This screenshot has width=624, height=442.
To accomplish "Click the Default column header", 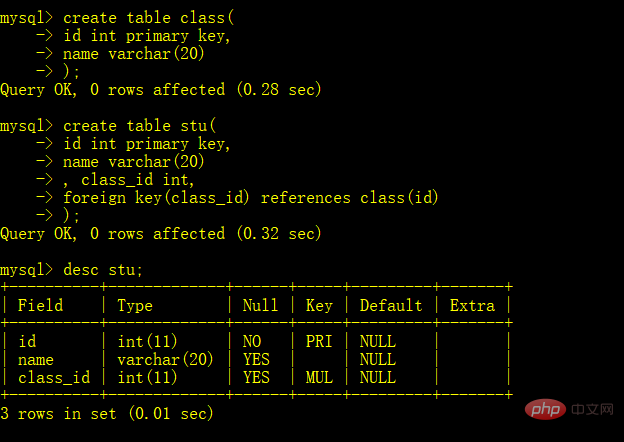I will 391,306.
